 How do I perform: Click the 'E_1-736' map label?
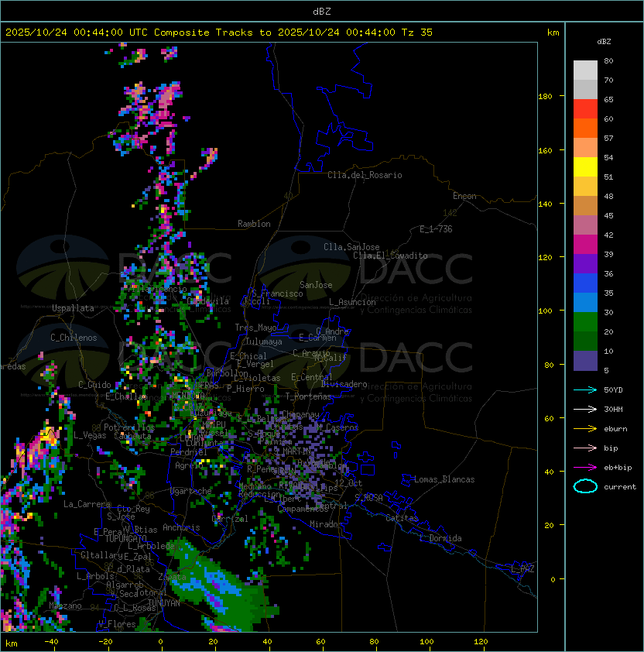coord(436,229)
